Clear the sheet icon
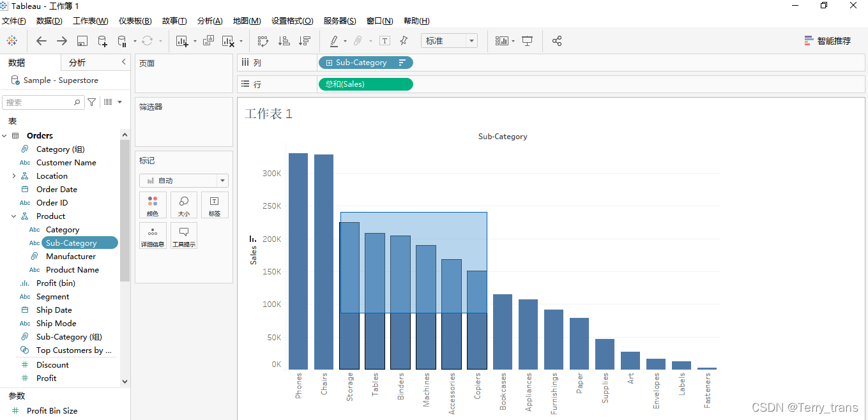This screenshot has width=868, height=420. point(229,41)
